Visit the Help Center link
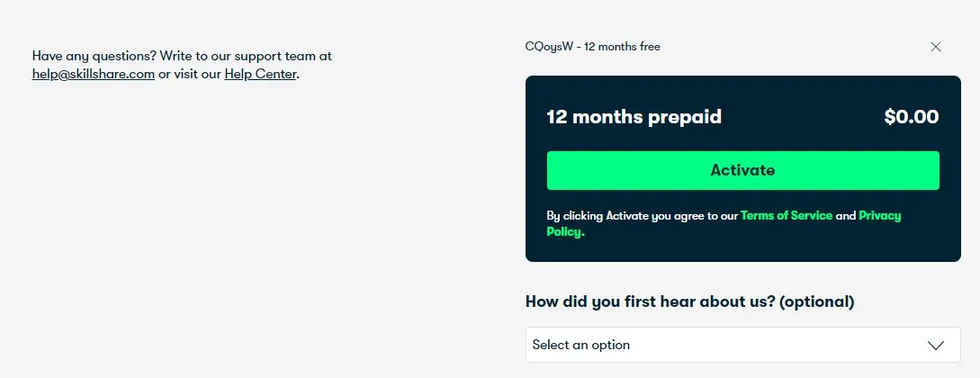Screen dimensions: 980x378 click(x=260, y=75)
